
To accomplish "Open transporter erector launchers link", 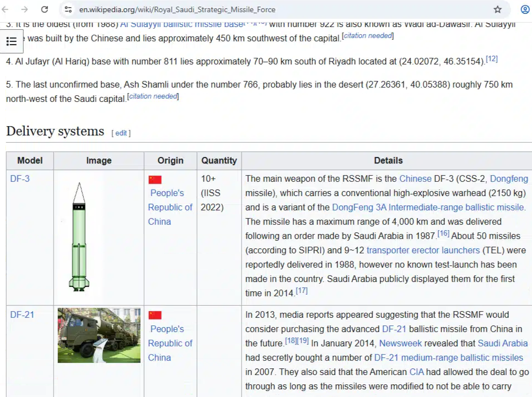I will point(423,251).
